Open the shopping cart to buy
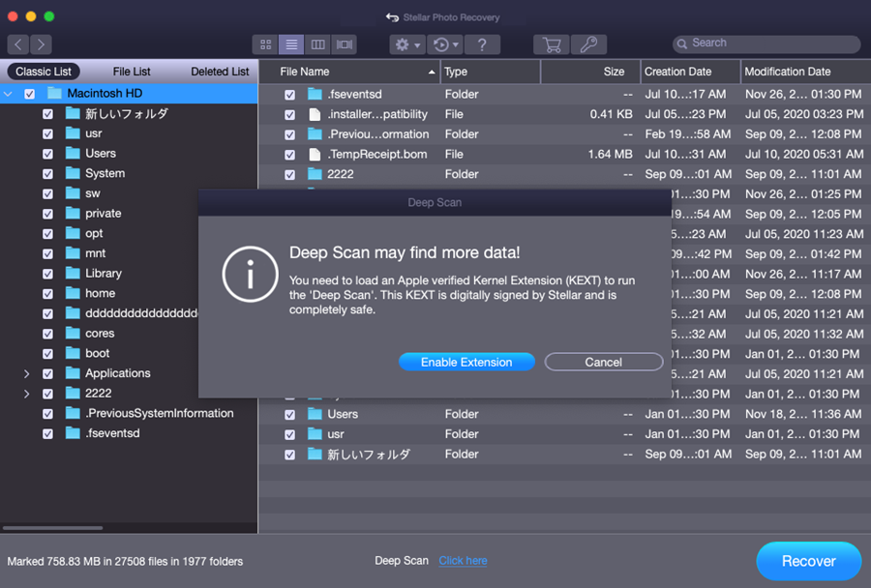Image resolution: width=871 pixels, height=588 pixels. (552, 44)
